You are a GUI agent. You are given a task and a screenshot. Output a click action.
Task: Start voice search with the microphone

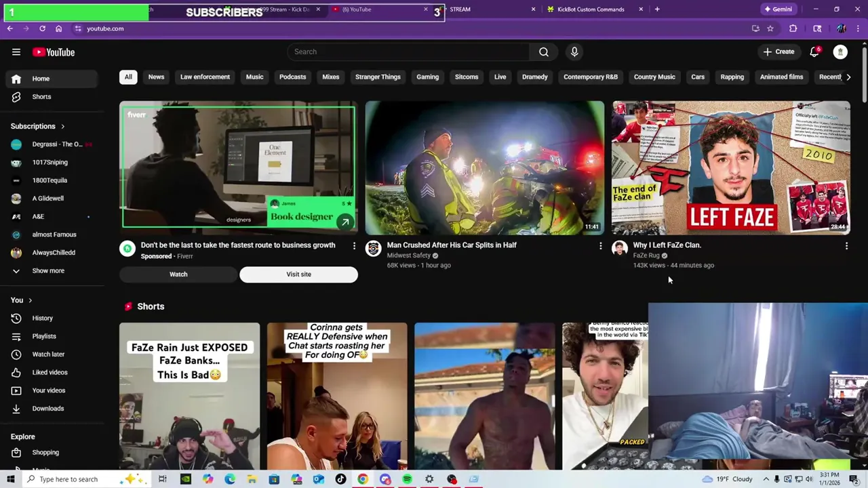[x=574, y=52]
